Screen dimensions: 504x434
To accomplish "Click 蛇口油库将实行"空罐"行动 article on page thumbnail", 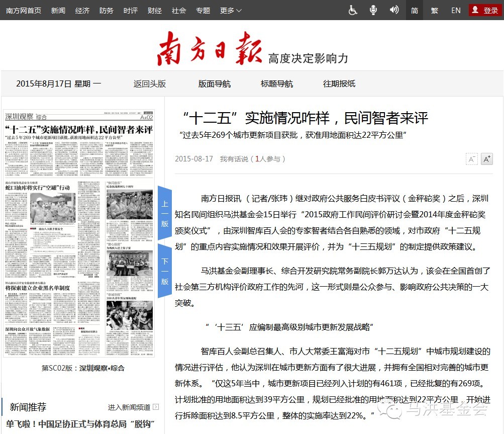I will point(38,188).
